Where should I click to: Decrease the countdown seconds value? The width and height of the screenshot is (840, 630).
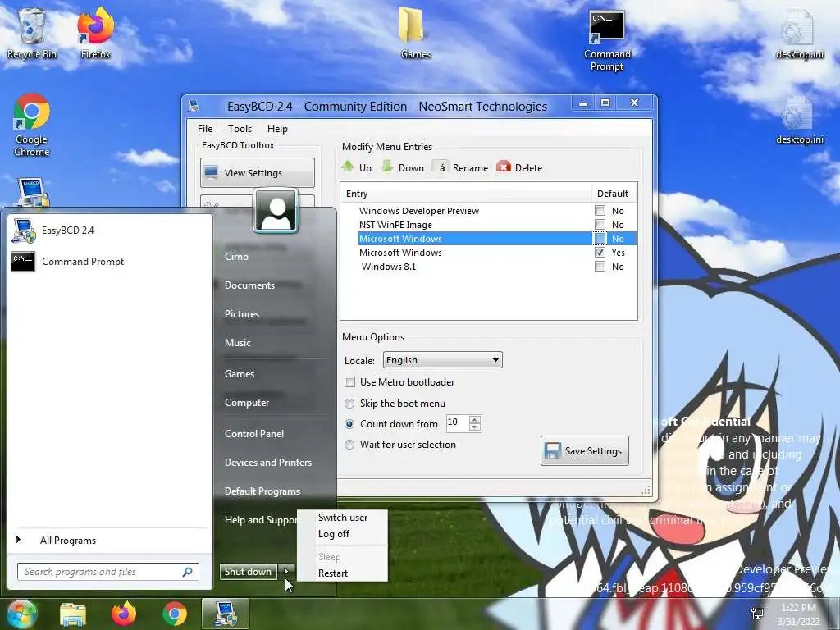tap(475, 427)
